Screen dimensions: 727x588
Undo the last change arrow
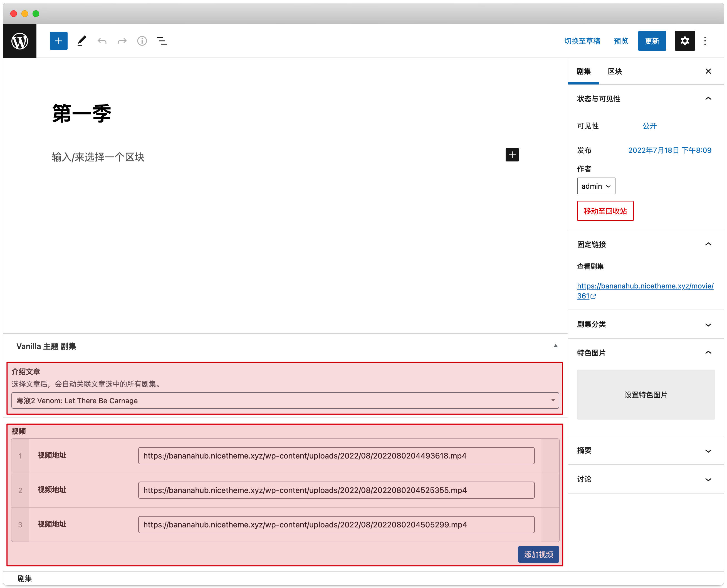(x=102, y=41)
